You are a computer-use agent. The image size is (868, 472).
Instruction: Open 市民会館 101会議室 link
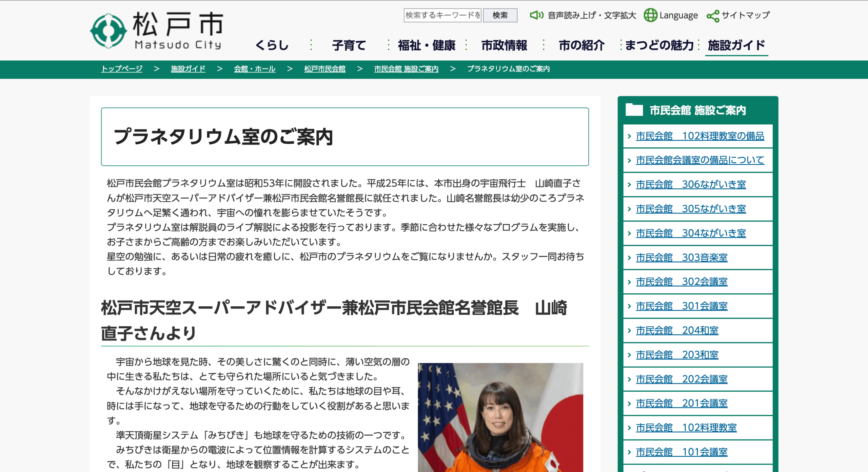[x=682, y=452]
